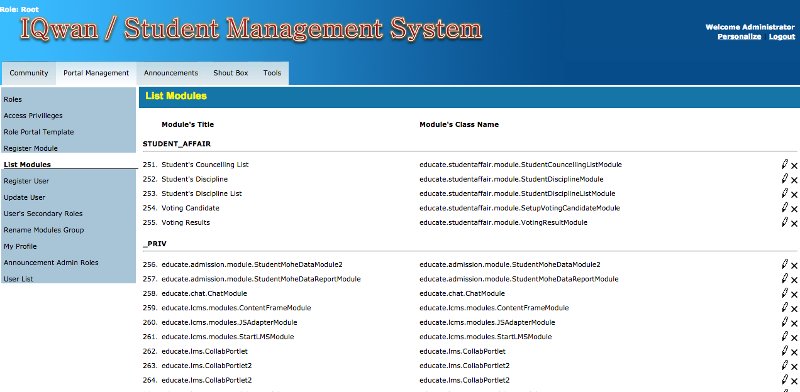Edit module 257 StudentMoheDataReportModule

coord(785,278)
